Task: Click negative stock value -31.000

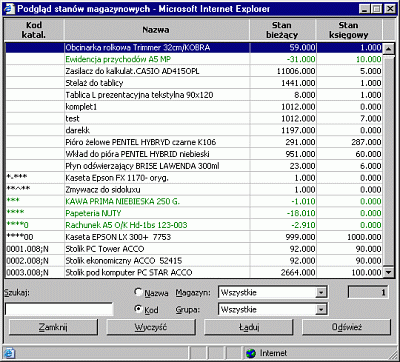Action: click(301, 59)
